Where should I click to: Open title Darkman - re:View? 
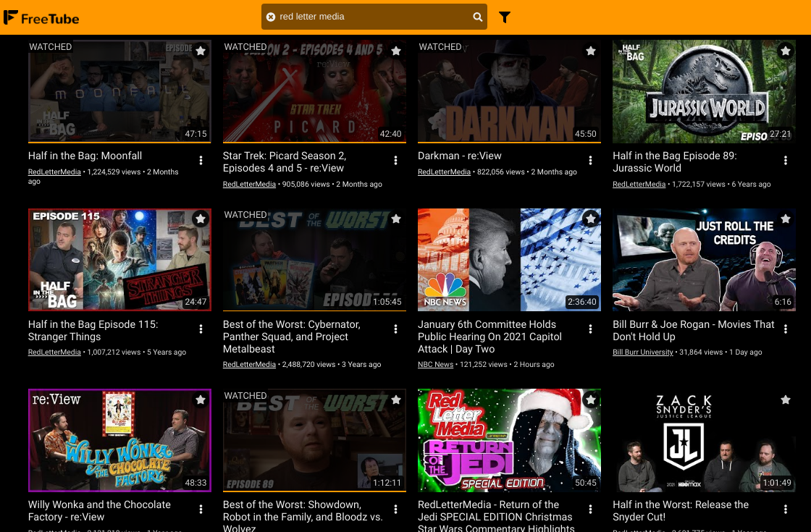click(x=460, y=156)
